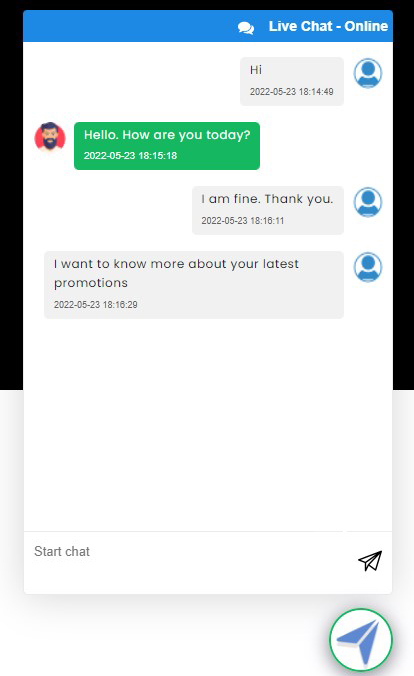
Task: Click the round blue floating chat launcher button
Action: (361, 640)
